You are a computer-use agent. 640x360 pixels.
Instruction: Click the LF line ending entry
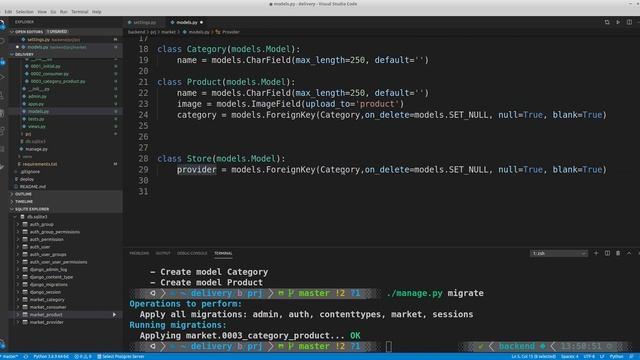click(602, 357)
